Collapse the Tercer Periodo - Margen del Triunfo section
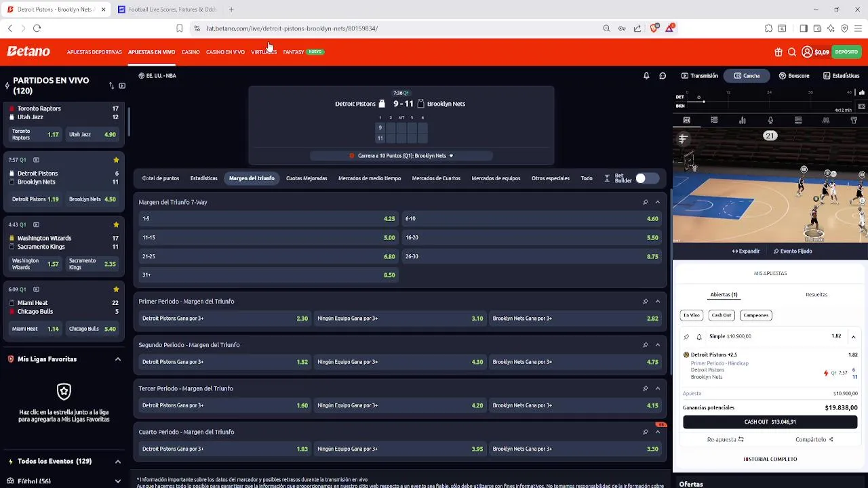Screen dimensions: 868x488 pos(658,388)
